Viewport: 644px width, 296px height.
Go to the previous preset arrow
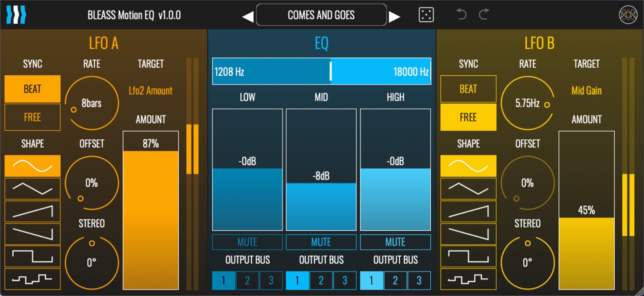point(248,17)
